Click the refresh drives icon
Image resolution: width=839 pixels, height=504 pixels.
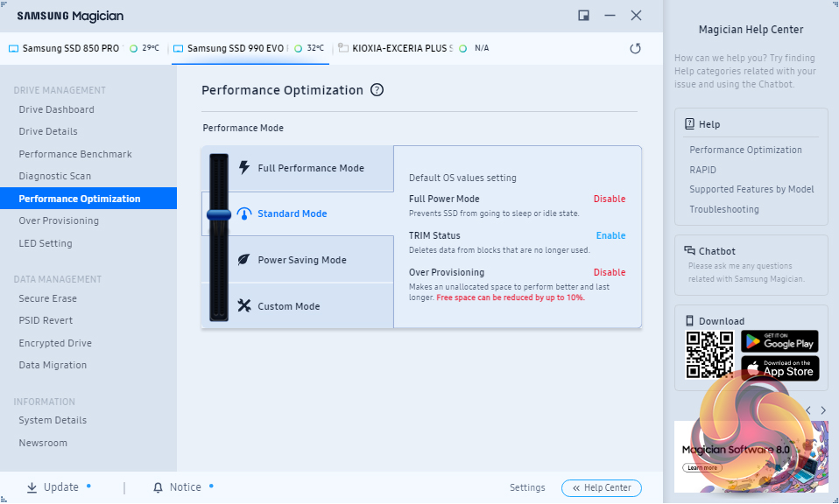(636, 48)
